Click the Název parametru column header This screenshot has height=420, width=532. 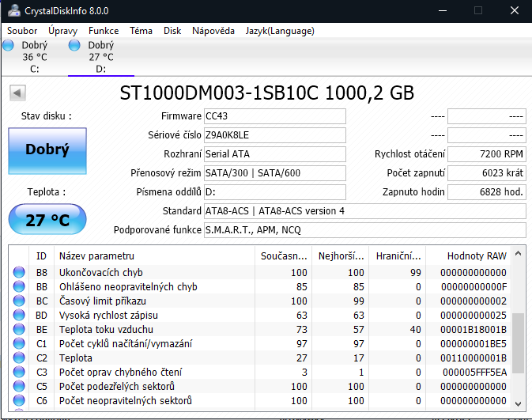[x=96, y=255]
